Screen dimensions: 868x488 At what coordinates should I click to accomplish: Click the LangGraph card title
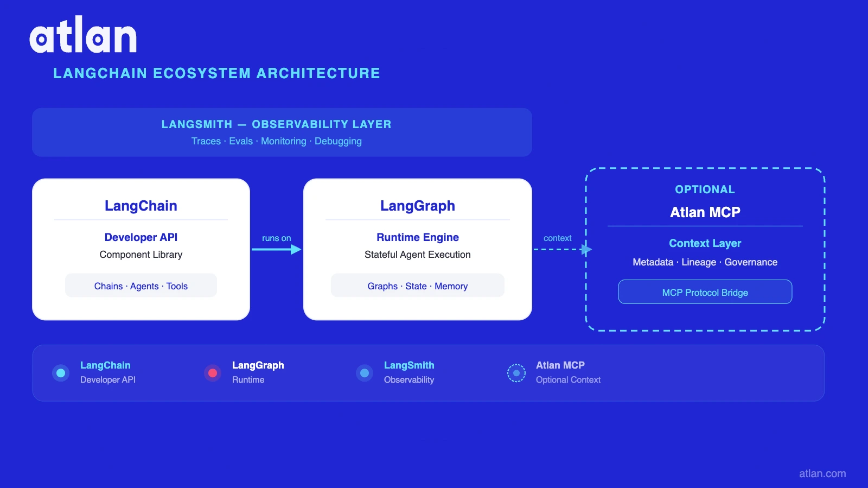click(418, 206)
